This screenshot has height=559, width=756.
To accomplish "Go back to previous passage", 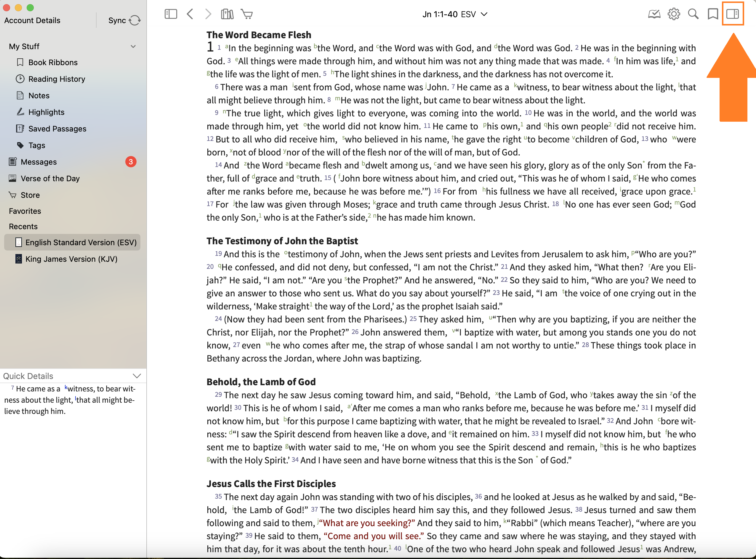I will [x=190, y=14].
